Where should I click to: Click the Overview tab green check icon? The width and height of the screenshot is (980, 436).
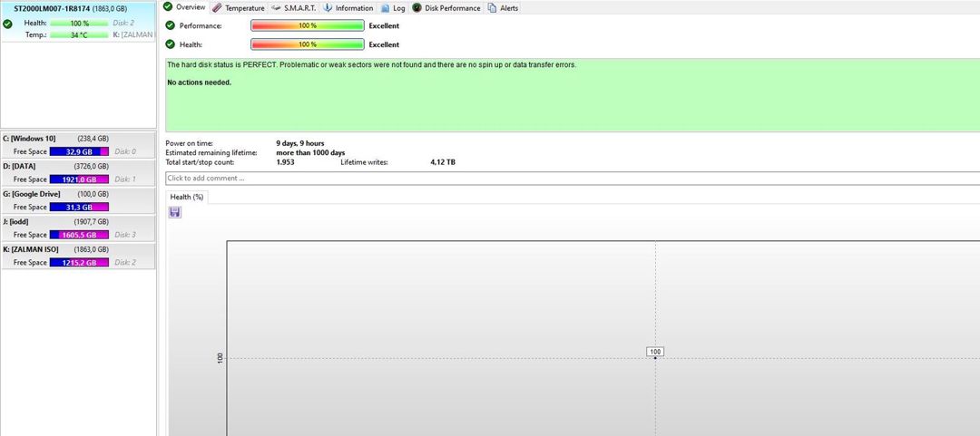coord(168,7)
